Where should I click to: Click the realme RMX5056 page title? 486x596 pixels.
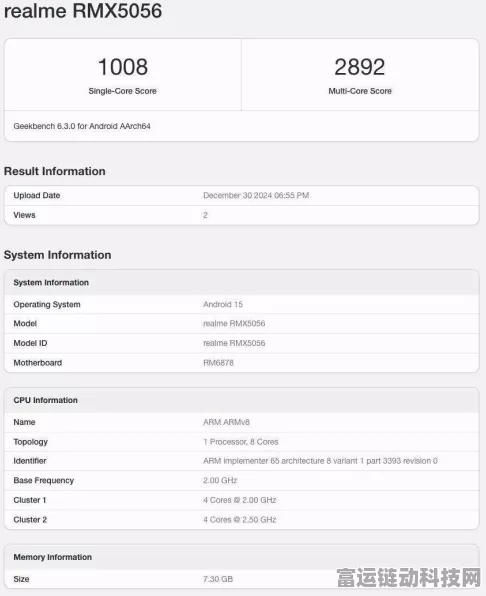83,10
